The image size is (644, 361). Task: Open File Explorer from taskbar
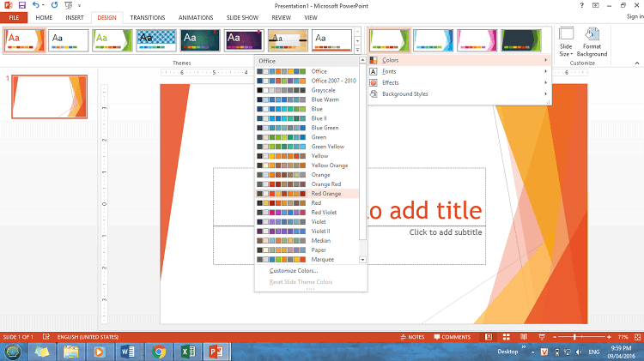(70, 352)
